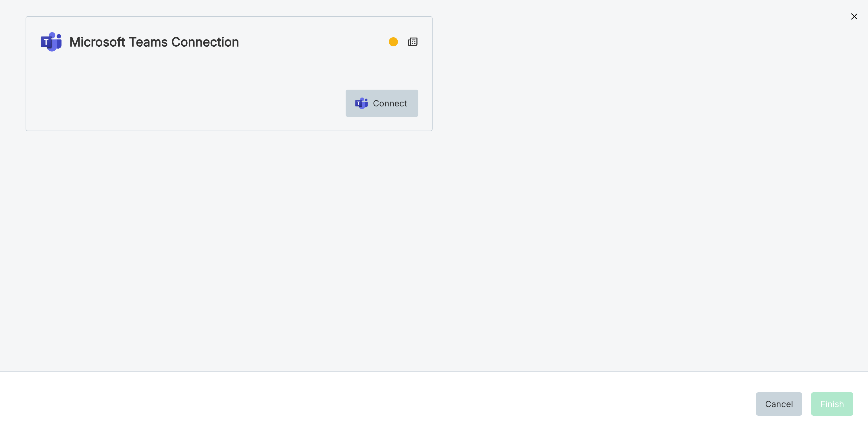Dismiss the connection setup panel
Image resolution: width=868 pixels, height=433 pixels.
tap(854, 17)
